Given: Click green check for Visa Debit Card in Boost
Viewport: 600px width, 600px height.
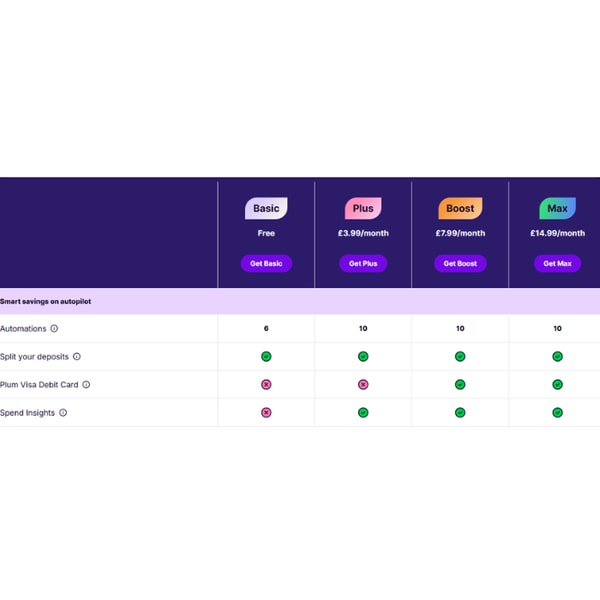Looking at the screenshot, I should click(460, 384).
